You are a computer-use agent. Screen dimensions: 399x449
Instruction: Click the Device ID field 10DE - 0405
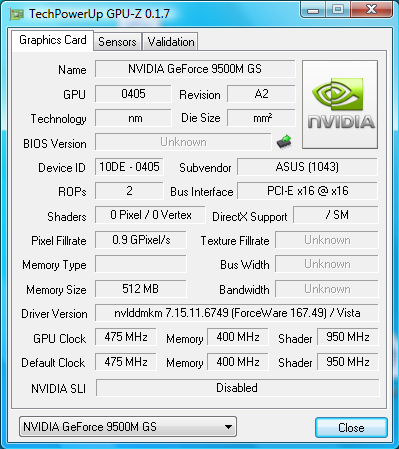pos(129,167)
